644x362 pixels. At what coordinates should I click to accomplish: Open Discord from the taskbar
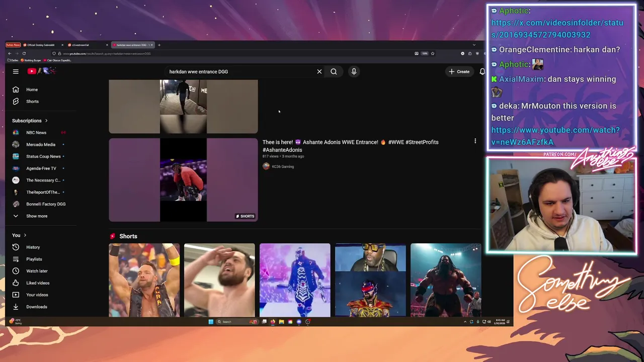coord(299,322)
